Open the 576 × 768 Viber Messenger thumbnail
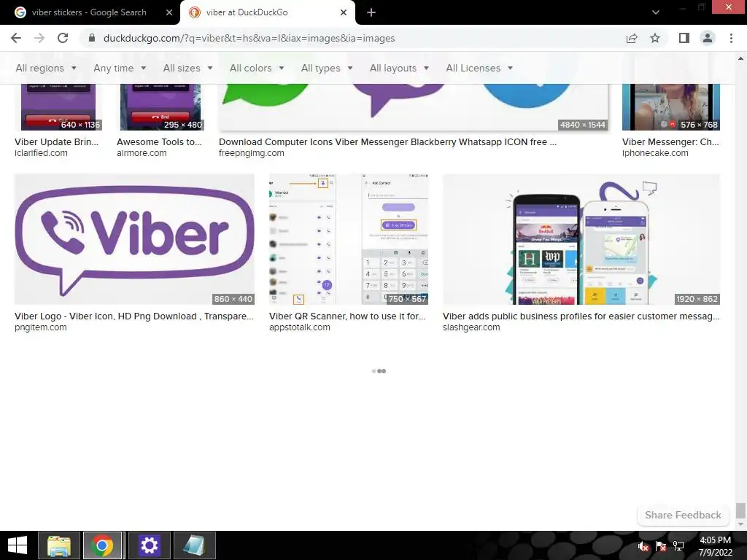Image resolution: width=747 pixels, height=560 pixels. coord(671,108)
